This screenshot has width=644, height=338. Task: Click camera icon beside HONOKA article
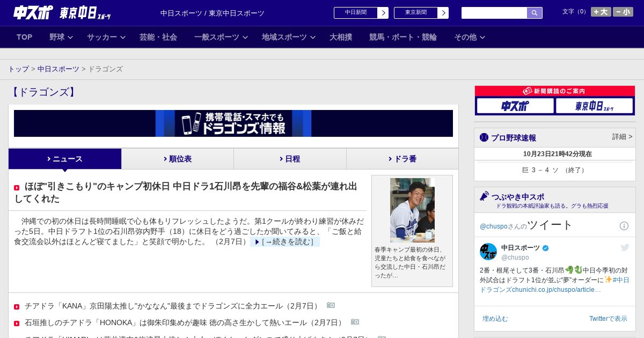point(355,322)
